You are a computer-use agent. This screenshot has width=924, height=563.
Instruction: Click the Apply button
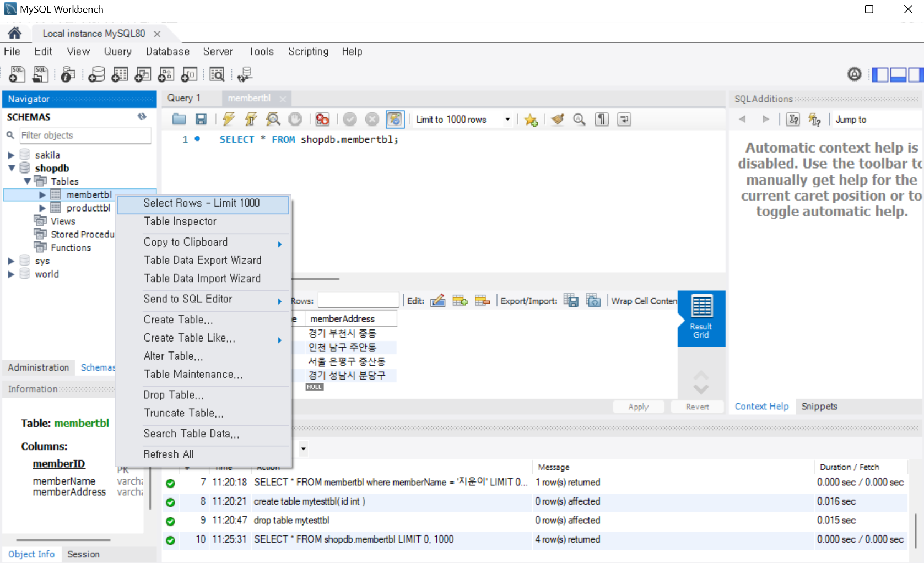[x=639, y=407]
